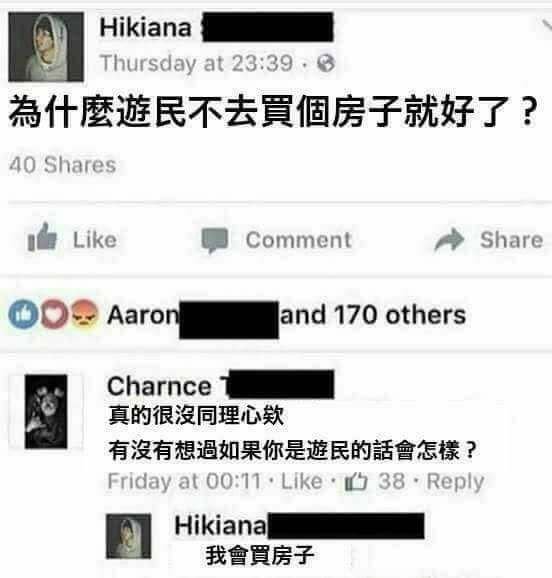Open the "Aaron and 170 others" reactions list
The image size is (552, 578).
pos(287,316)
